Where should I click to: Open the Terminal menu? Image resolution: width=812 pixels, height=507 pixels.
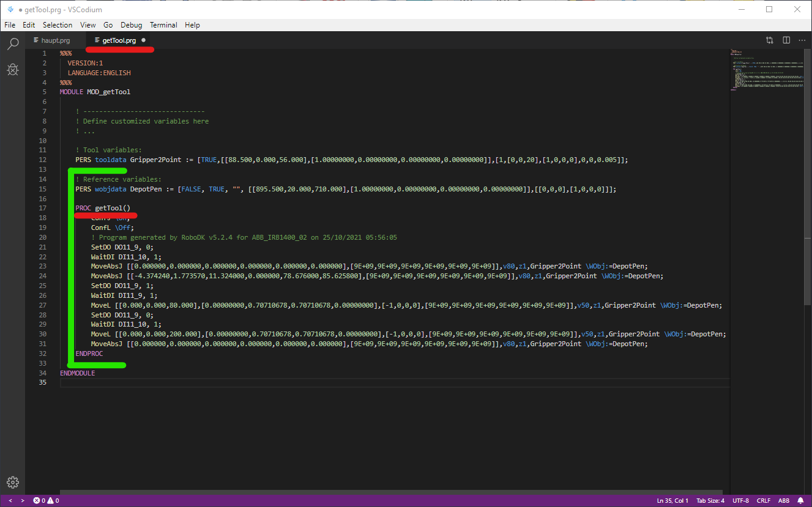(163, 25)
